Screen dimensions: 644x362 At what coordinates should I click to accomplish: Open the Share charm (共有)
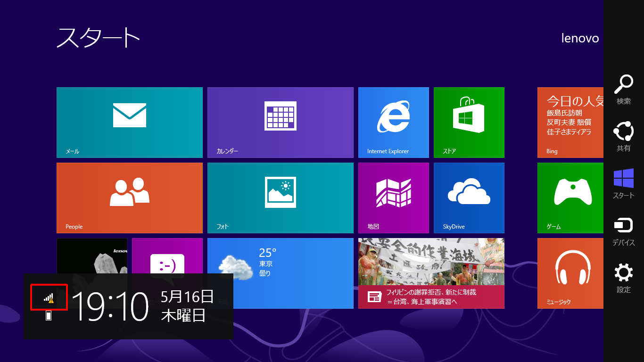(623, 137)
